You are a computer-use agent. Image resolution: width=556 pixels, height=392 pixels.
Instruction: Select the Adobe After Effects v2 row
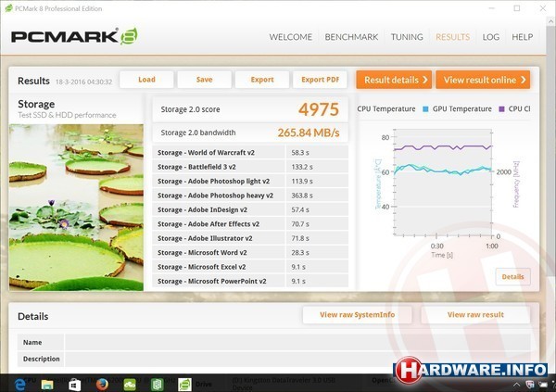click(250, 224)
